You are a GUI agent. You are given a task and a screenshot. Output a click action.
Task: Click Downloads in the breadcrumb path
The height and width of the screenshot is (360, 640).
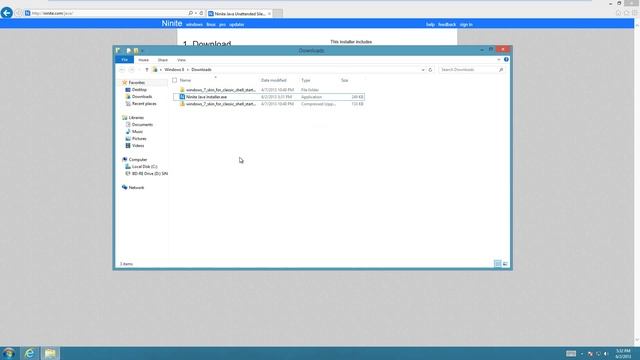click(202, 70)
